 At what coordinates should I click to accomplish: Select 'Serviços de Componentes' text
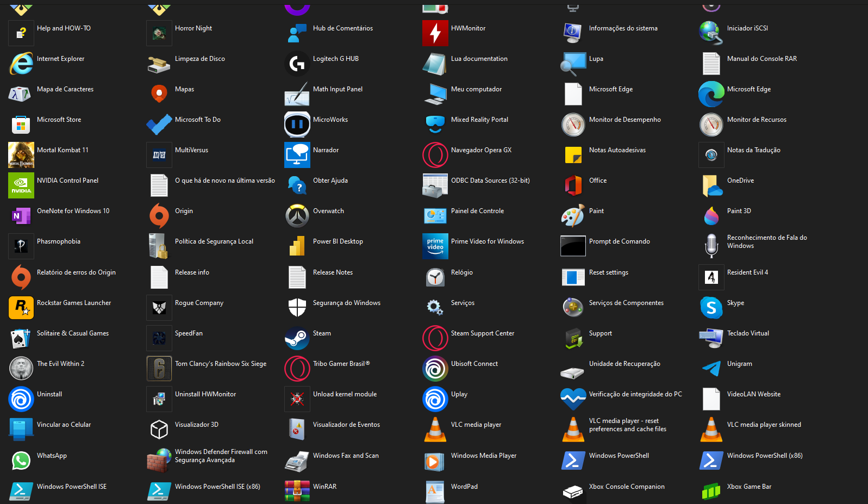(x=626, y=303)
